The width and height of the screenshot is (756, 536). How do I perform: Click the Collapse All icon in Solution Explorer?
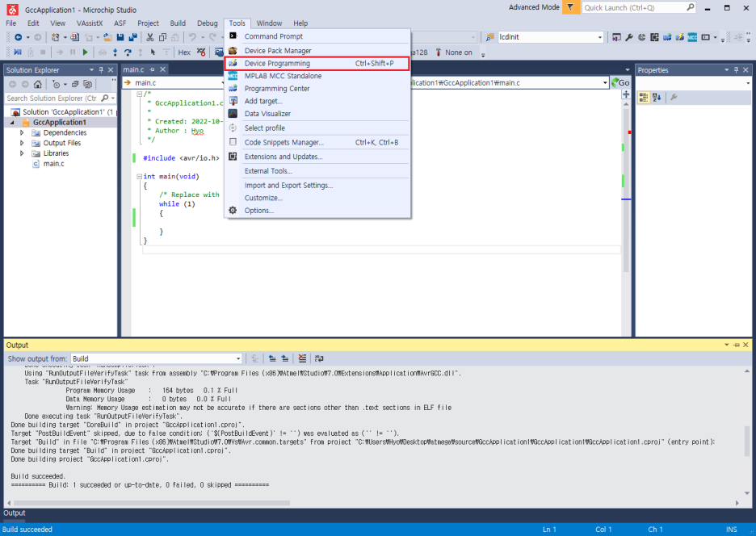pyautogui.click(x=75, y=84)
